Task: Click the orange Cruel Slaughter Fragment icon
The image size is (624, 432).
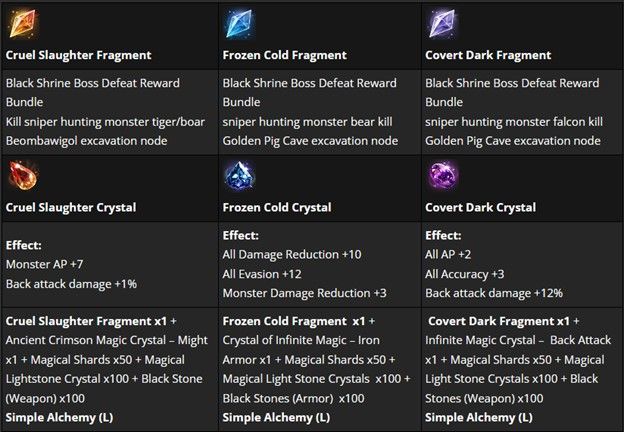Action: coord(23,24)
